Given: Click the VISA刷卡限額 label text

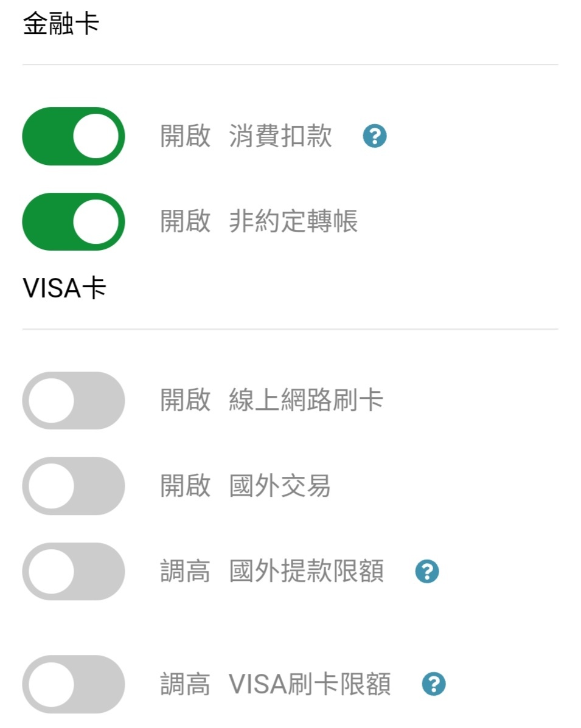Looking at the screenshot, I should [310, 684].
